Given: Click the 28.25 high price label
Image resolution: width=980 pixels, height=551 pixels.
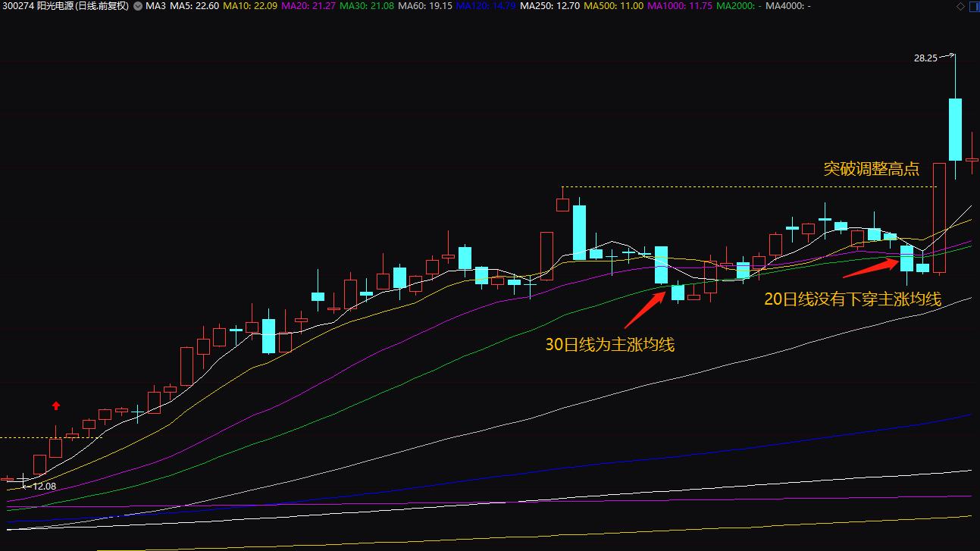Looking at the screenshot, I should 925,58.
